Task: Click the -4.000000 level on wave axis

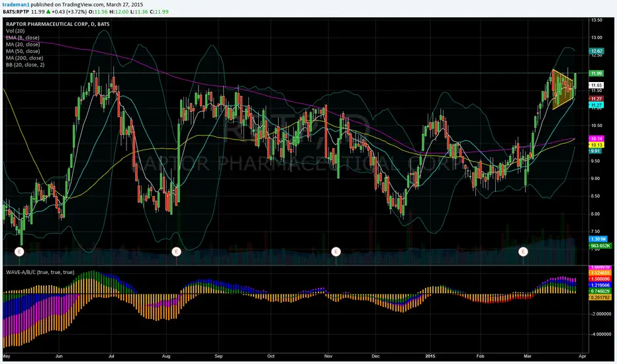Action: (x=600, y=334)
